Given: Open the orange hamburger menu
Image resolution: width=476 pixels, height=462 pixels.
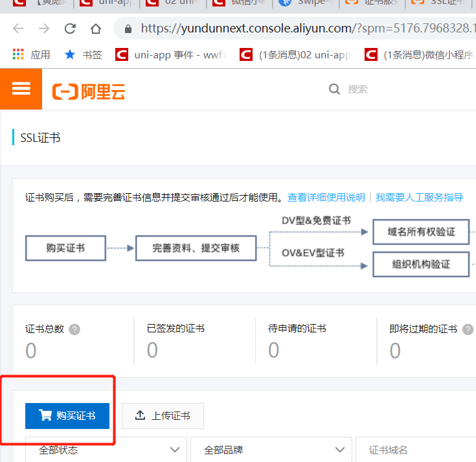Looking at the screenshot, I should point(21,89).
